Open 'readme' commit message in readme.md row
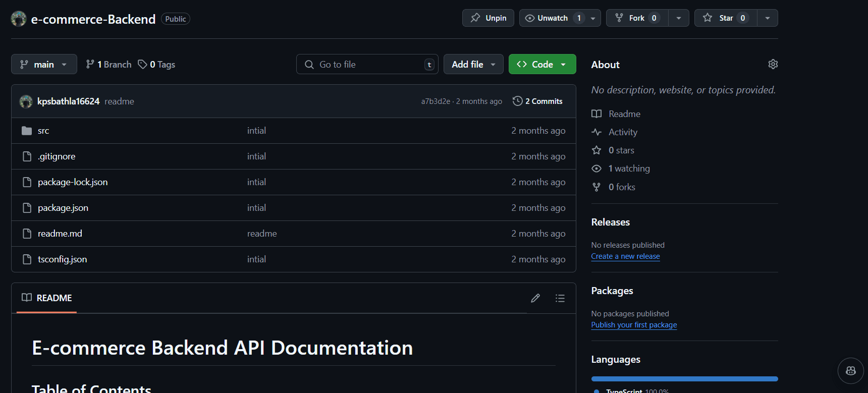 point(262,234)
